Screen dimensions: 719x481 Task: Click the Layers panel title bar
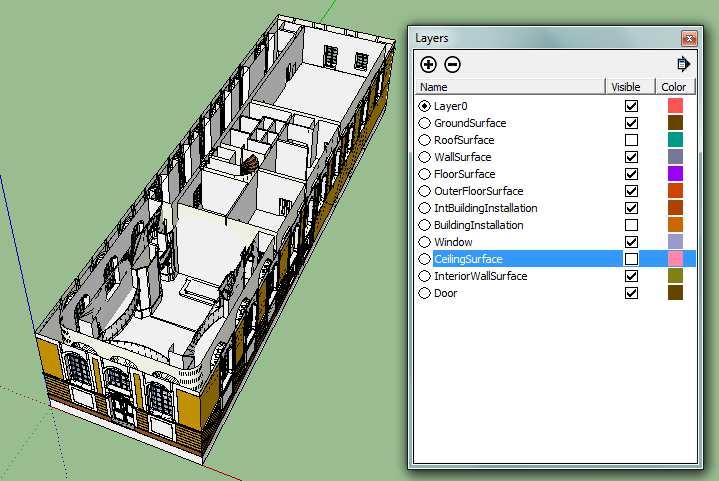pyautogui.click(x=546, y=38)
